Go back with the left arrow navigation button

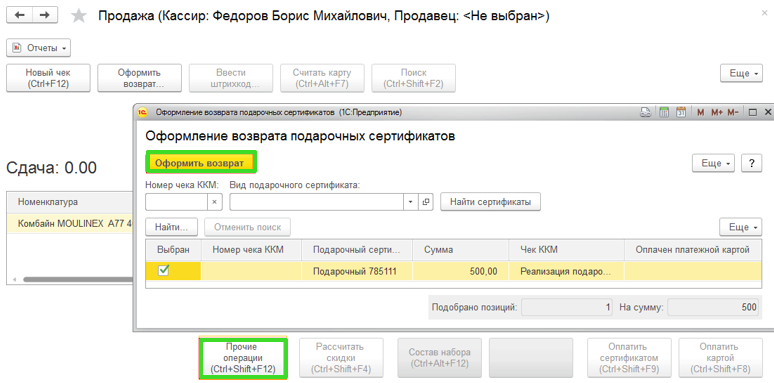19,15
